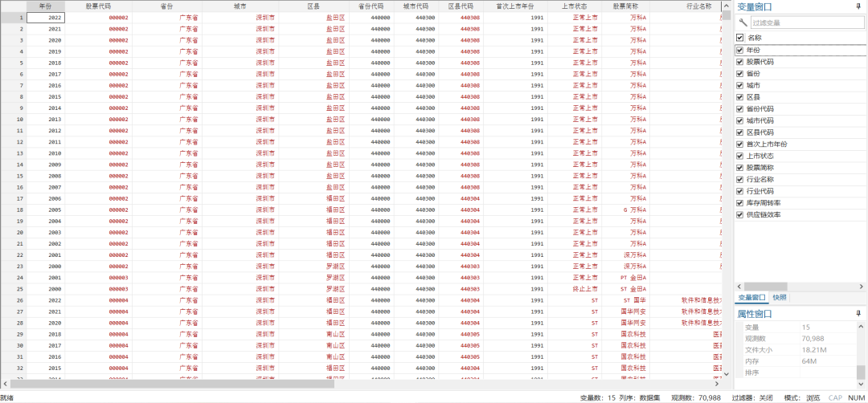
Task: Uncheck the 供应链效率 variable checkbox
Action: point(739,215)
